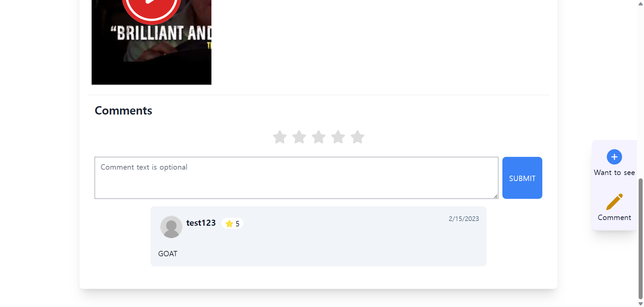Click the video thumbnail image
This screenshot has height=307, width=644.
(x=151, y=42)
